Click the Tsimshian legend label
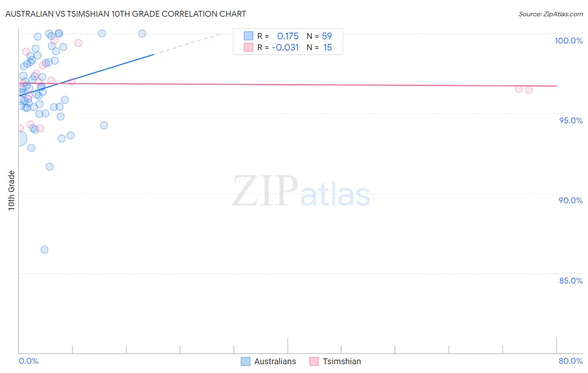 coord(342,361)
